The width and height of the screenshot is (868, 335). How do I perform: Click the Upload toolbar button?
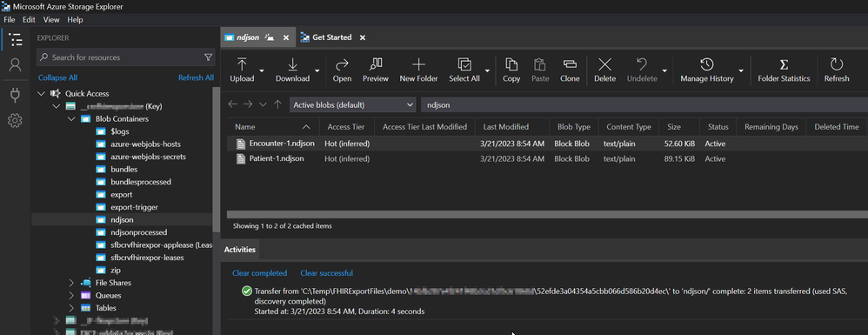(242, 70)
